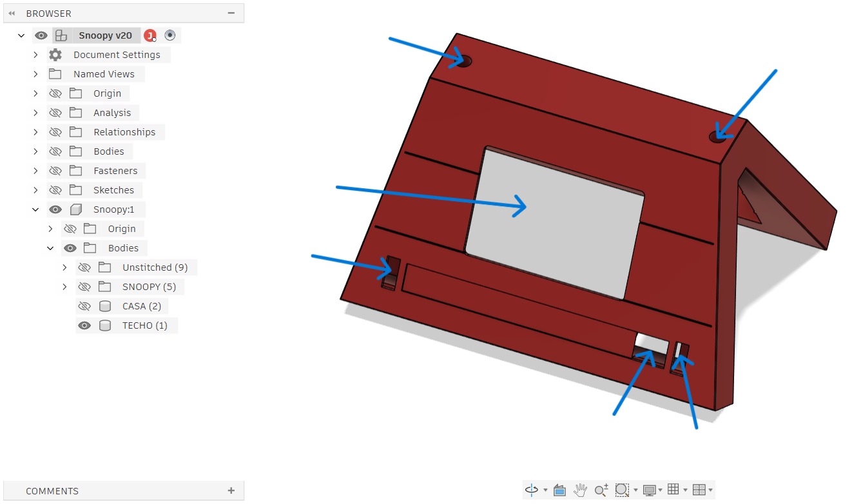Show the Sketches folder
The image size is (852, 504).
55,190
